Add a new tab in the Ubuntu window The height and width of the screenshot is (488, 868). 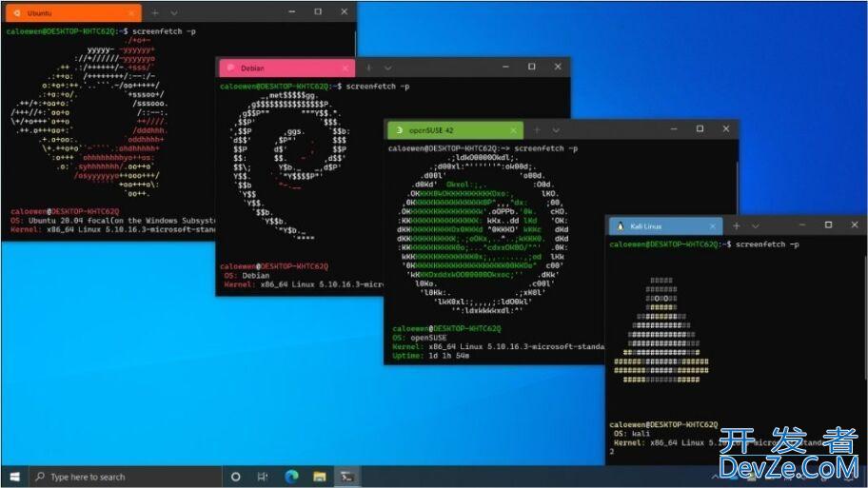pyautogui.click(x=155, y=13)
